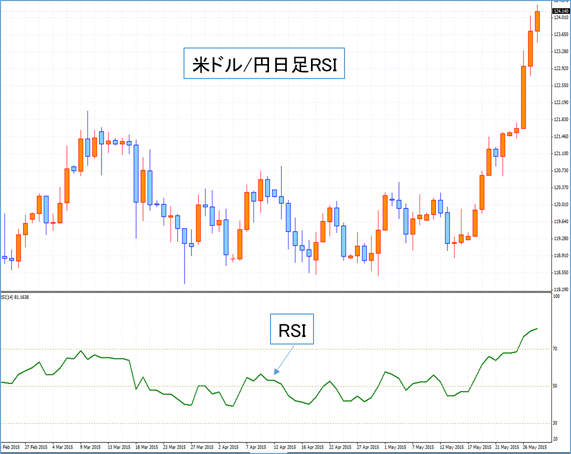Image resolution: width=571 pixels, height=454 pixels.
Task: Click the 100 level on RSI scale
Action: [556, 296]
